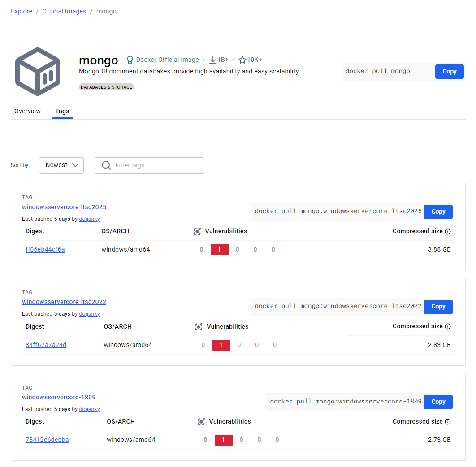Copy the windowsservercore-ltsc2022 pull command
476x467 pixels.
pyautogui.click(x=438, y=307)
